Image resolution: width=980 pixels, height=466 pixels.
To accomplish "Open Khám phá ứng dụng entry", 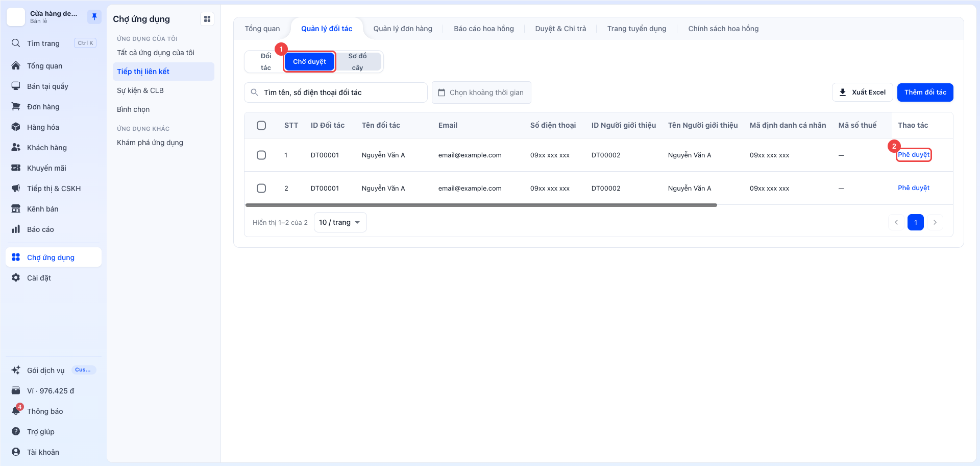I will [163, 143].
